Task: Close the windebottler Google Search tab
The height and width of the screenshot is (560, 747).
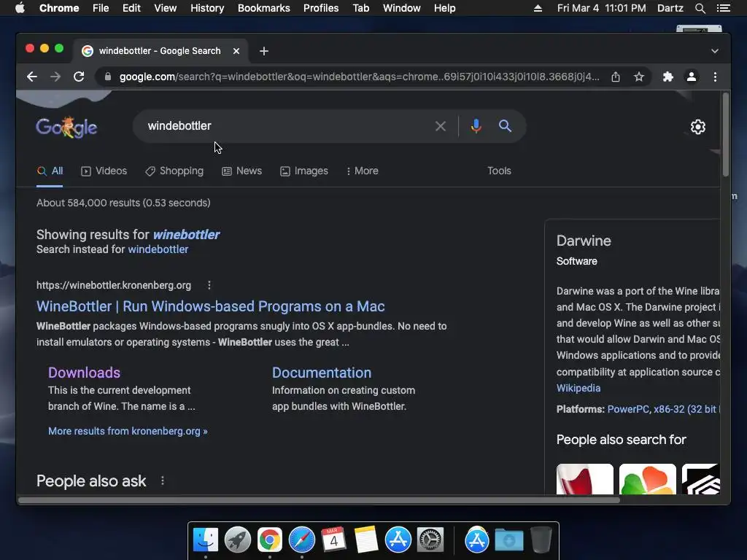Action: (x=236, y=51)
